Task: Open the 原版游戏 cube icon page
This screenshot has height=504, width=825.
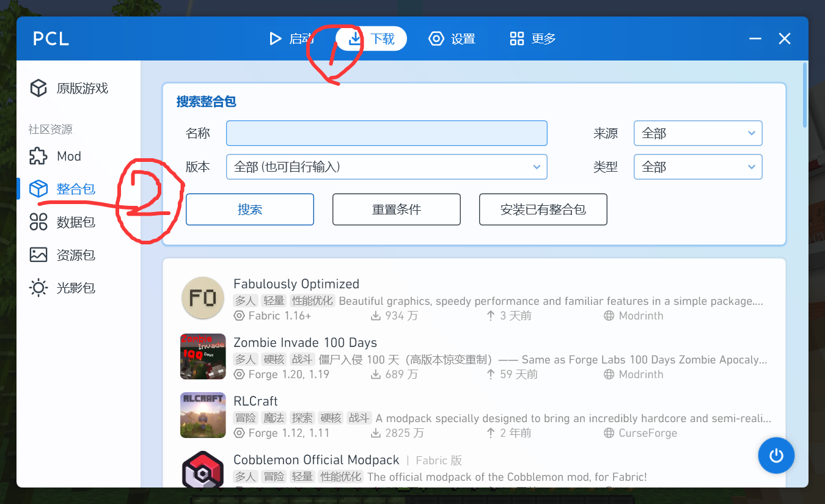Action: [38, 89]
